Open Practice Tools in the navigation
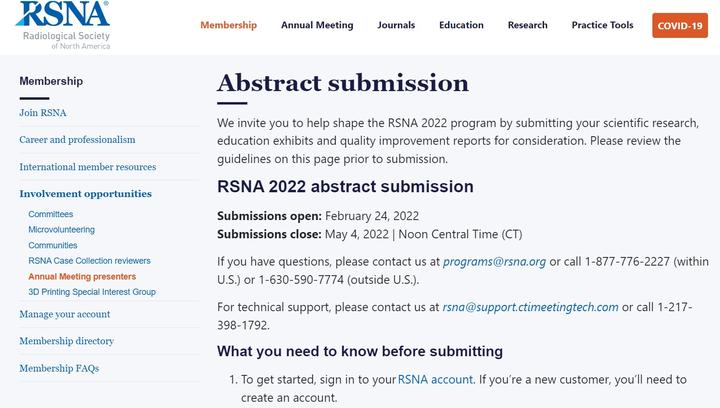This screenshot has width=720, height=408. pyautogui.click(x=602, y=25)
